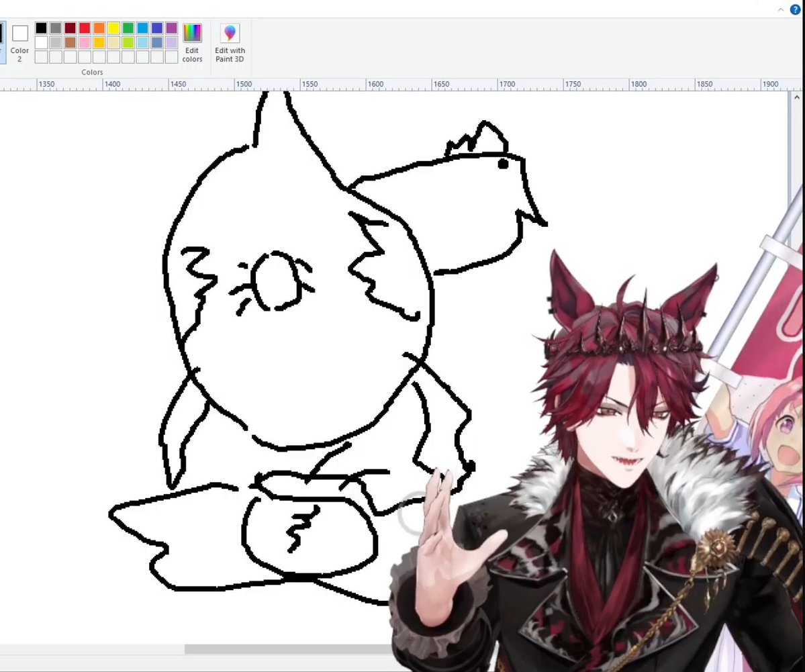Pick the lime green color swatch

tap(128, 42)
